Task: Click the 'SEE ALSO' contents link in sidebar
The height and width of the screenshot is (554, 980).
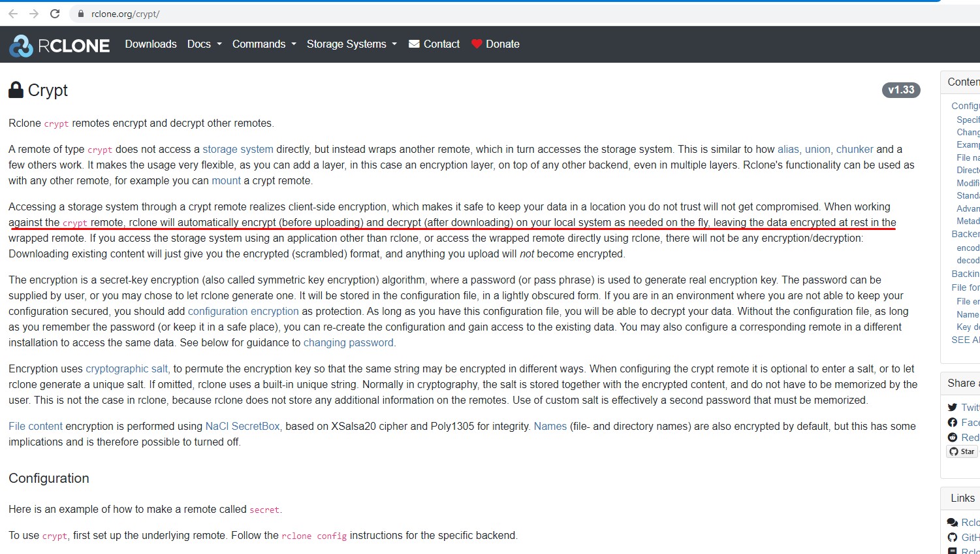Action: (x=965, y=340)
